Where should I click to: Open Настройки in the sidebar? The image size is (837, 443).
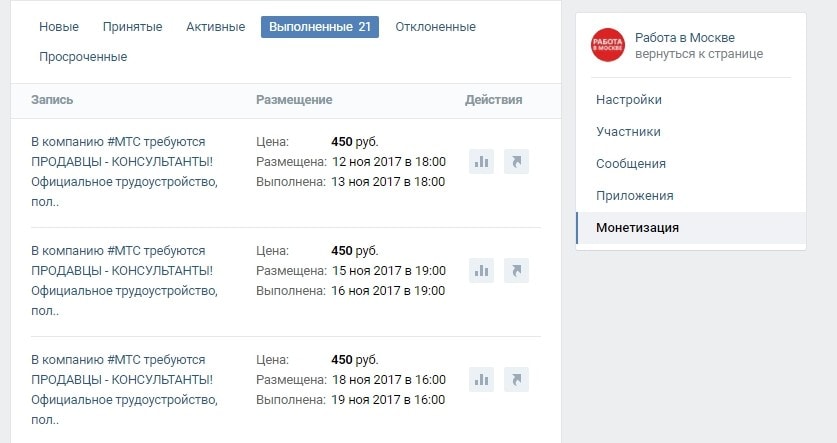pos(629,100)
